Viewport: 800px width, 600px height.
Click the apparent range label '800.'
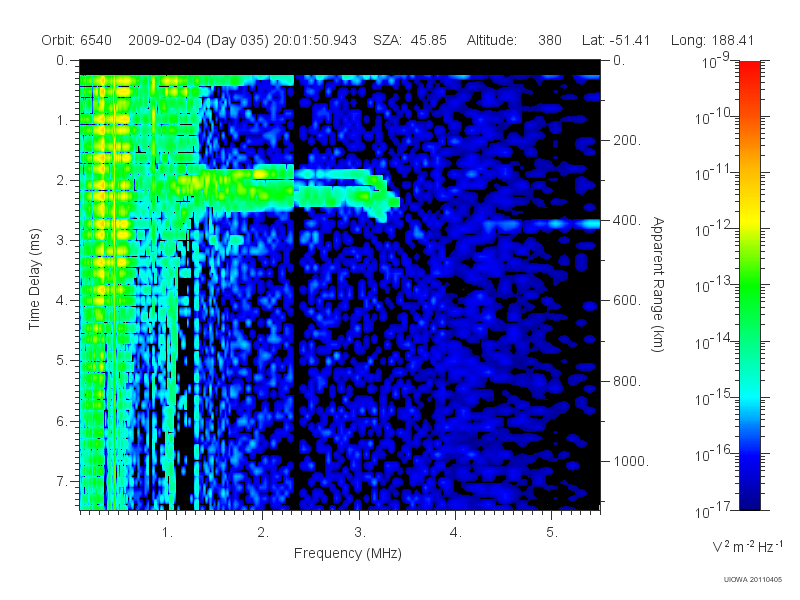point(627,381)
